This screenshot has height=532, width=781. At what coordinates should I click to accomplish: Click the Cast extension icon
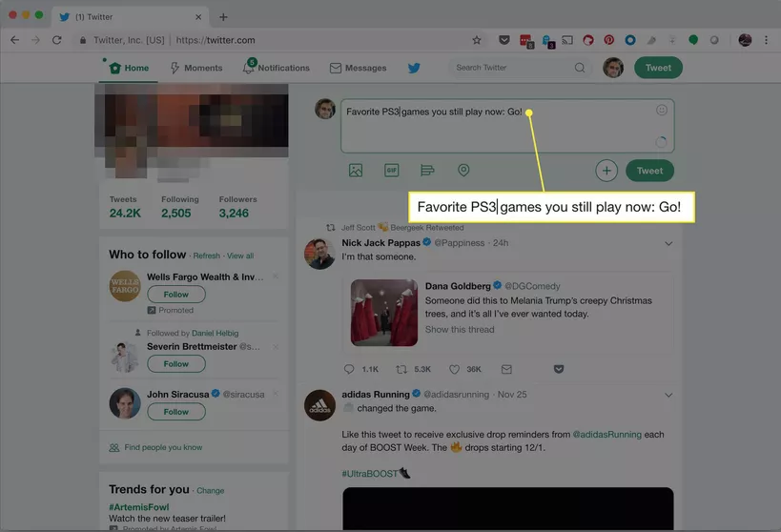point(567,40)
